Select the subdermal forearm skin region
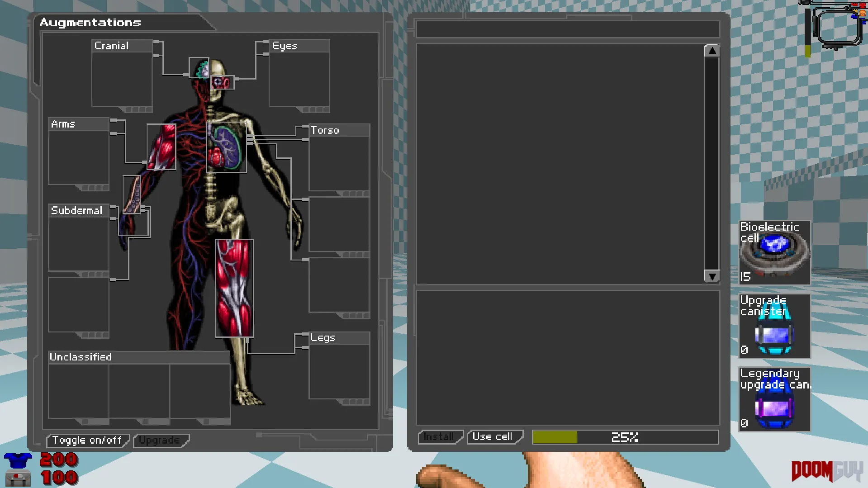 tap(132, 194)
